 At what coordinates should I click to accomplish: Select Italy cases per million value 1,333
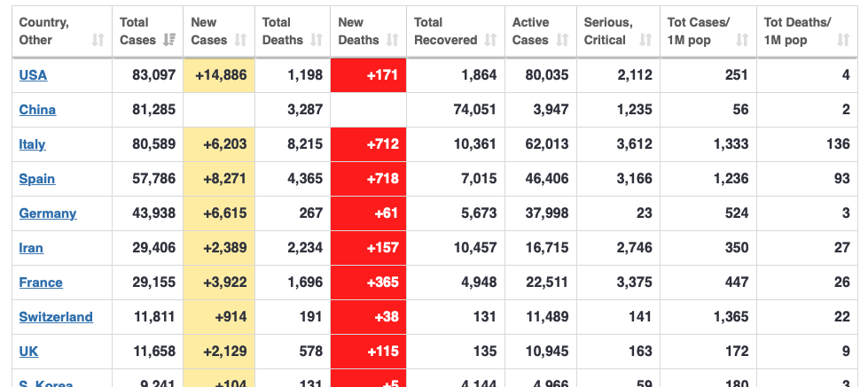pos(731,143)
